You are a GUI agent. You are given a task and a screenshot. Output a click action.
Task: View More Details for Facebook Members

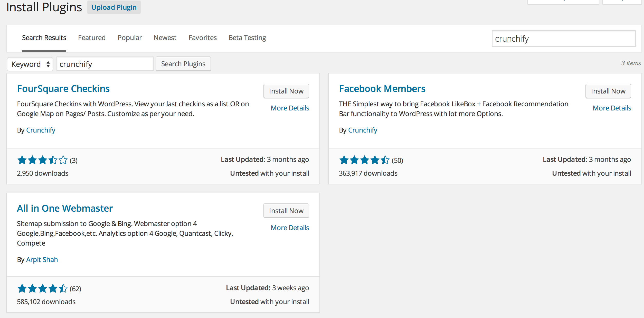tap(612, 108)
